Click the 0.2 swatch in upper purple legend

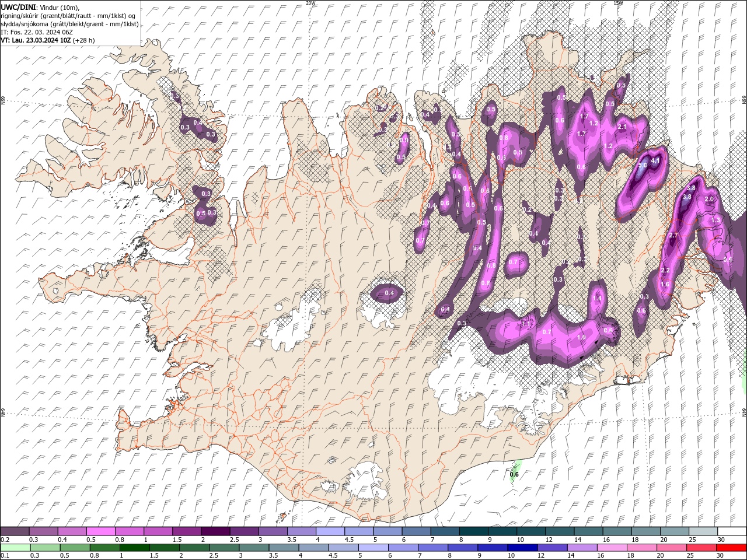click(x=15, y=531)
